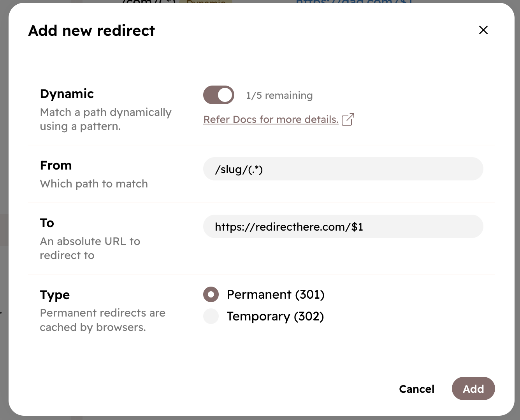520x420 pixels.
Task: Click the Dynamic heading label
Action: point(67,94)
